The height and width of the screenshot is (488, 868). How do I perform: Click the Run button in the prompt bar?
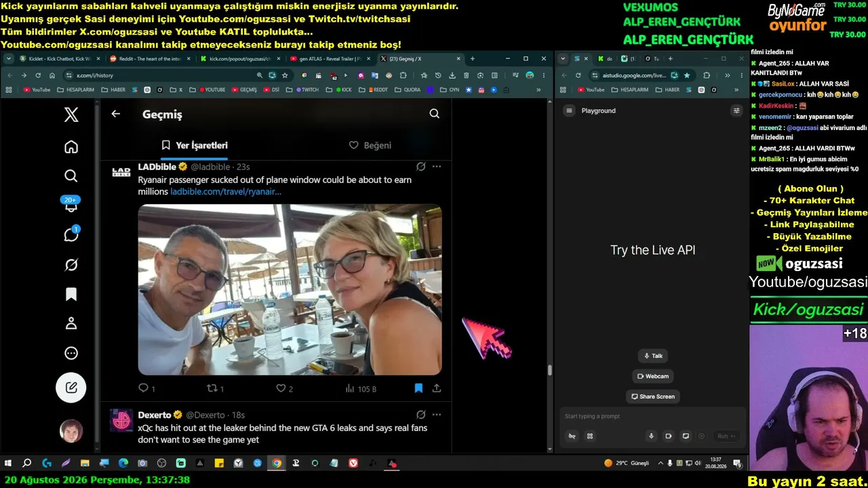[727, 436]
